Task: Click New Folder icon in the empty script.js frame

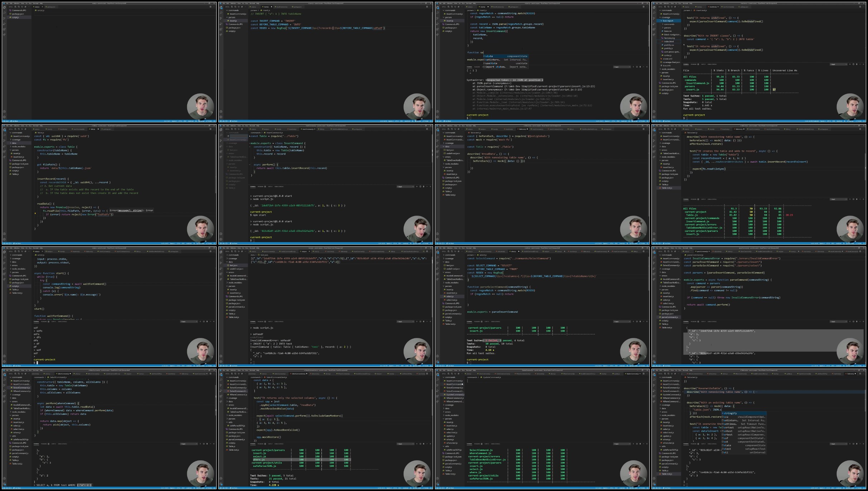Action: (19, 7)
